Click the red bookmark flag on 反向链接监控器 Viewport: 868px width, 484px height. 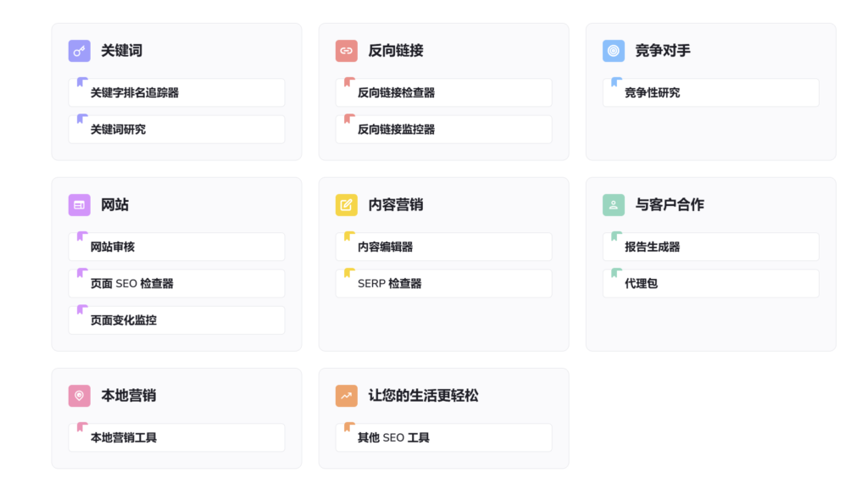click(x=349, y=119)
